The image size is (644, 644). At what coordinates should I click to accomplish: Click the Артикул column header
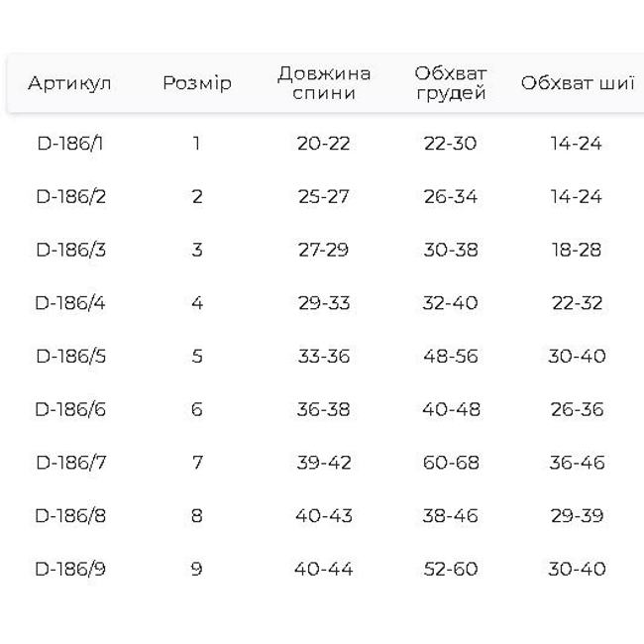(69, 83)
